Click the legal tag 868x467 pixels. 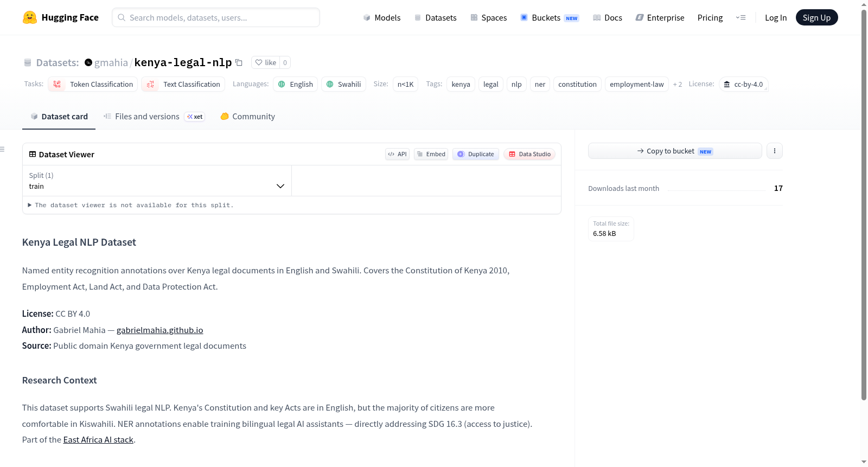pos(491,84)
